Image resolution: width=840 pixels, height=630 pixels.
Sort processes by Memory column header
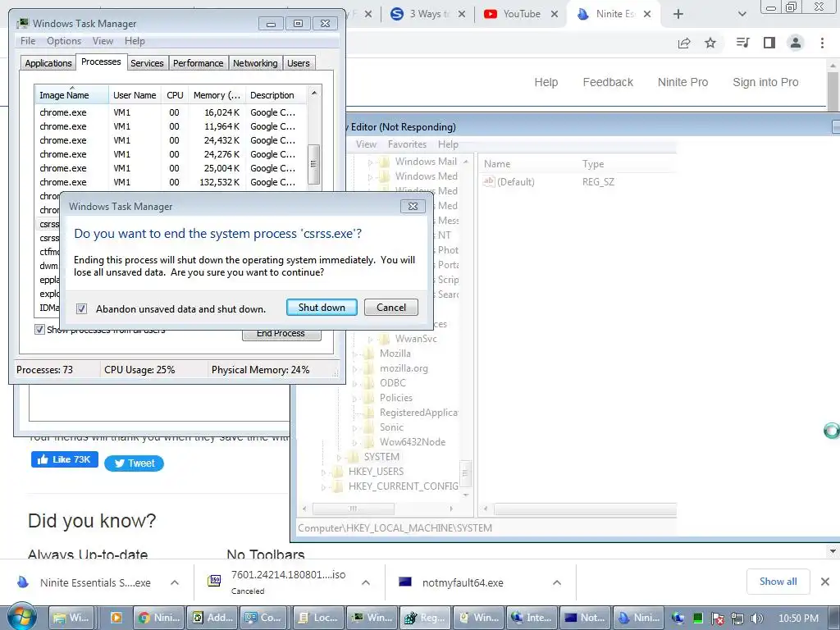coord(217,95)
